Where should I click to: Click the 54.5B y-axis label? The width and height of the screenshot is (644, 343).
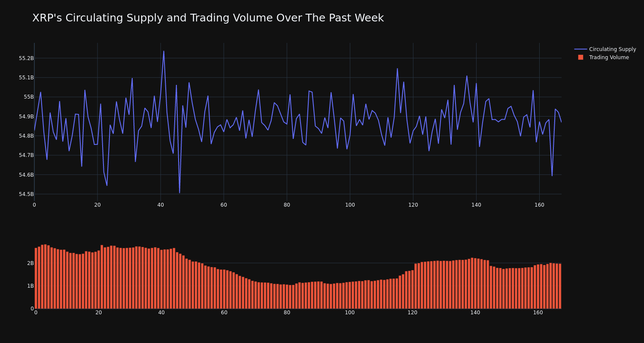point(26,194)
